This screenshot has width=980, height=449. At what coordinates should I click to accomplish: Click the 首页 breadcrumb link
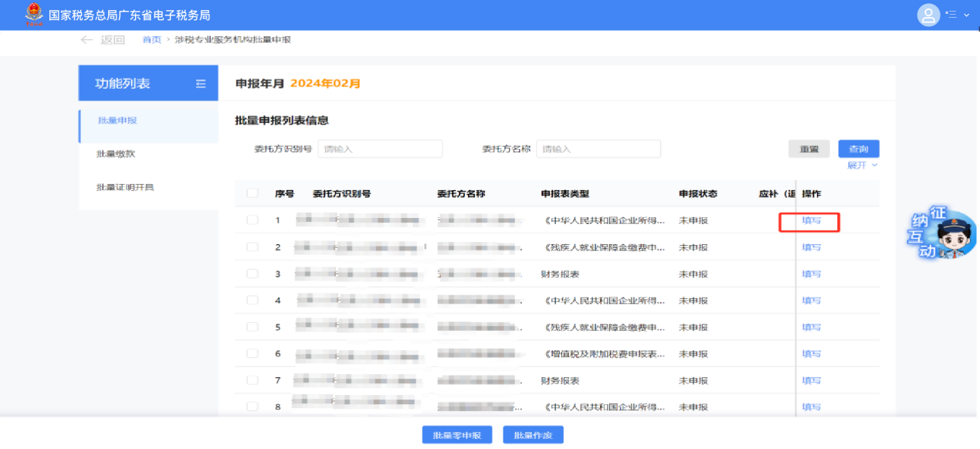point(151,40)
